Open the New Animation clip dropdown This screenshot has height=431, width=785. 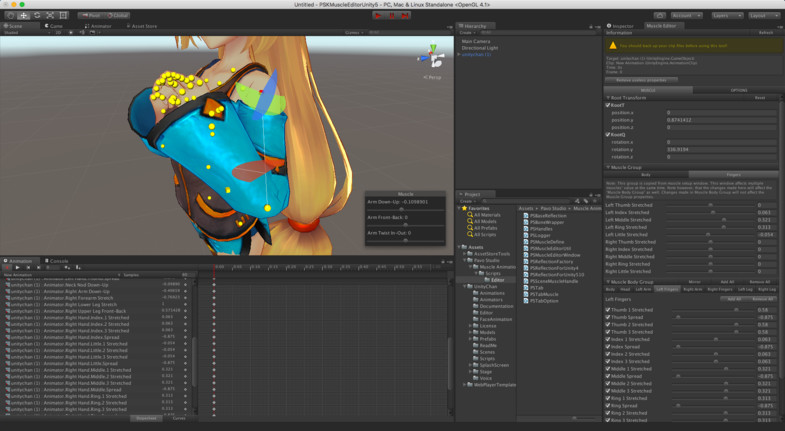62,275
